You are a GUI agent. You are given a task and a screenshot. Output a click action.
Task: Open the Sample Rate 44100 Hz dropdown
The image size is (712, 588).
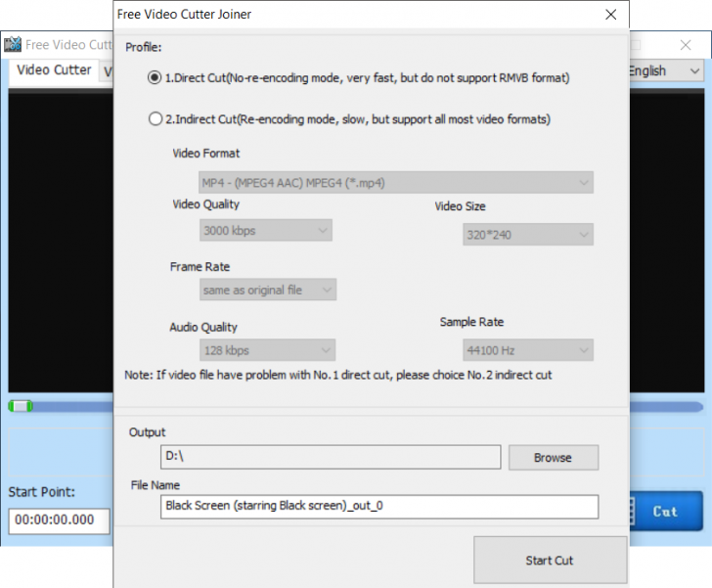click(528, 350)
